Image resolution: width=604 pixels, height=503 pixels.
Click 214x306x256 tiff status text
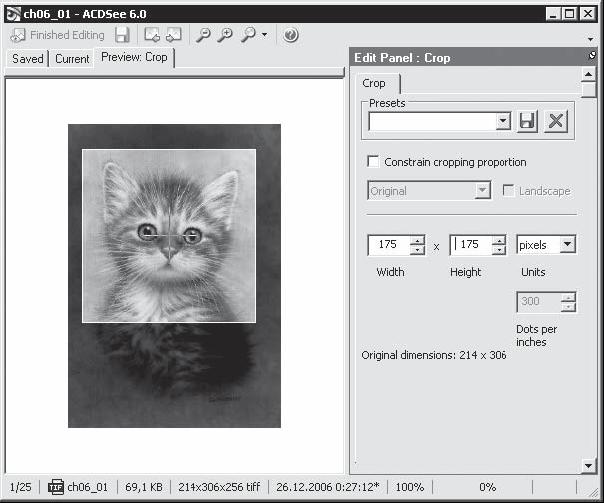[x=219, y=487]
